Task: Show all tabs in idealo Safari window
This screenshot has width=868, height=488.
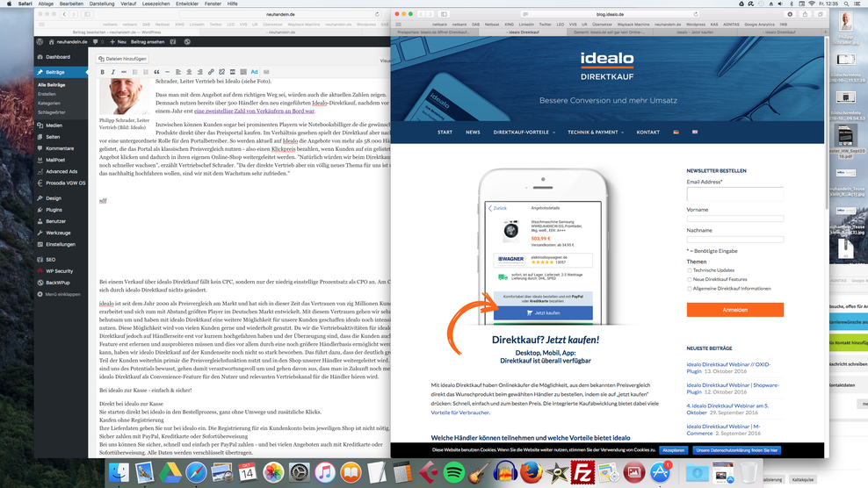Action: (x=821, y=14)
